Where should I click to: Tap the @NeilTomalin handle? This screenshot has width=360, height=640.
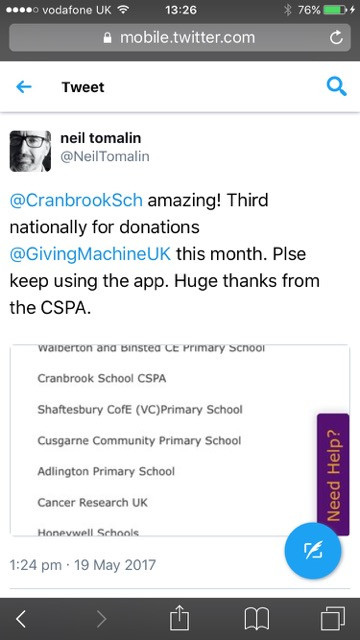105,156
